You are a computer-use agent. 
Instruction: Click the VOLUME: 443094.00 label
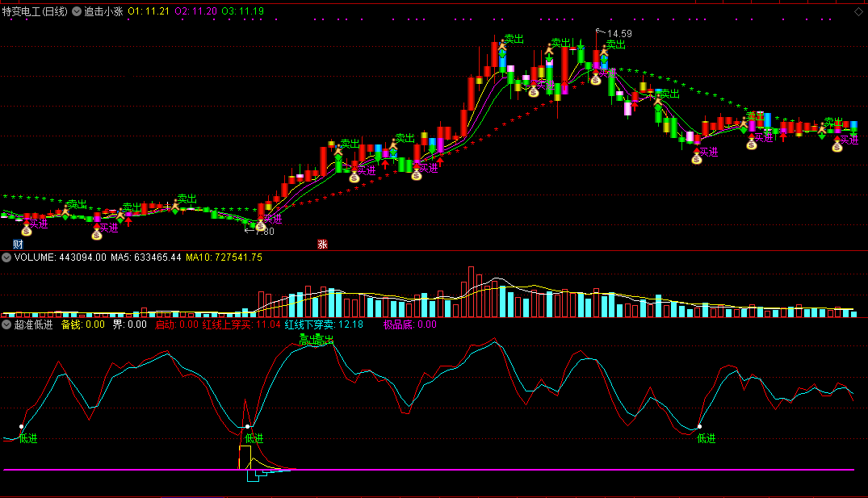click(61, 257)
